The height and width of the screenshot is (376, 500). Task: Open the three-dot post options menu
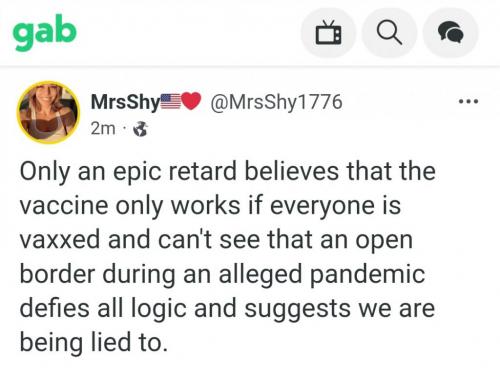click(x=468, y=101)
